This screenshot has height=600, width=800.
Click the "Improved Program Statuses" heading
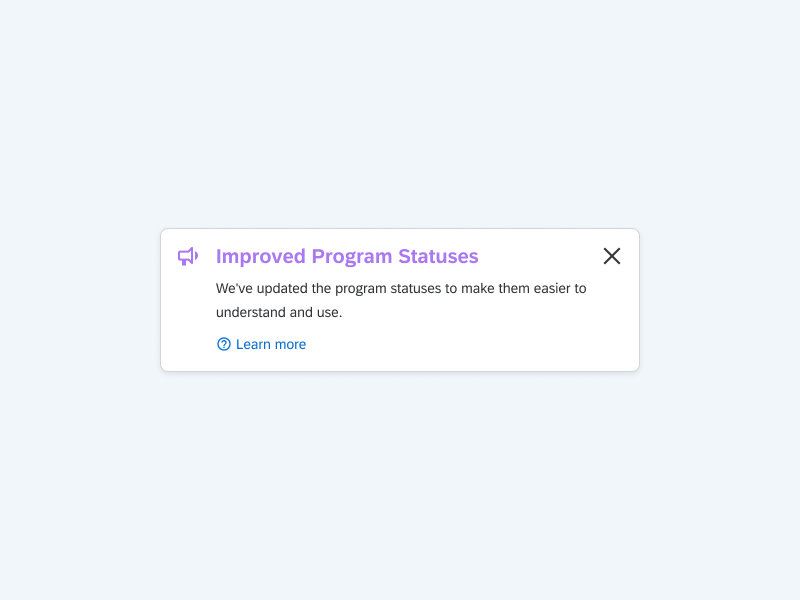click(x=347, y=256)
